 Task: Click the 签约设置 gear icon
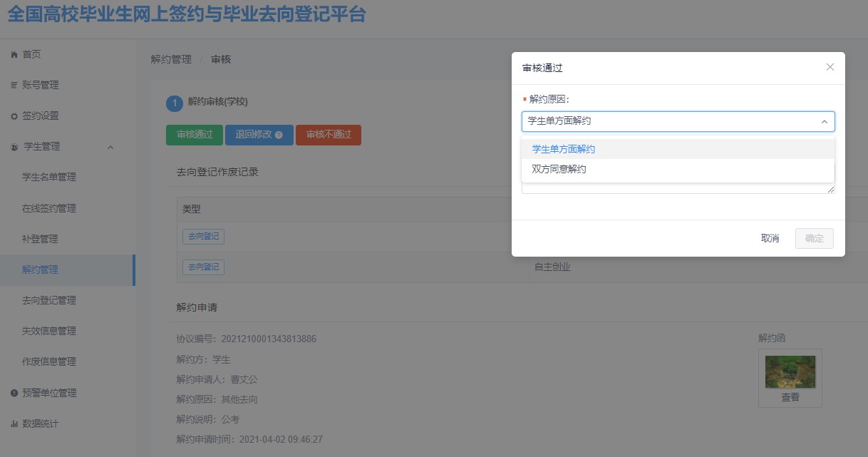14,116
